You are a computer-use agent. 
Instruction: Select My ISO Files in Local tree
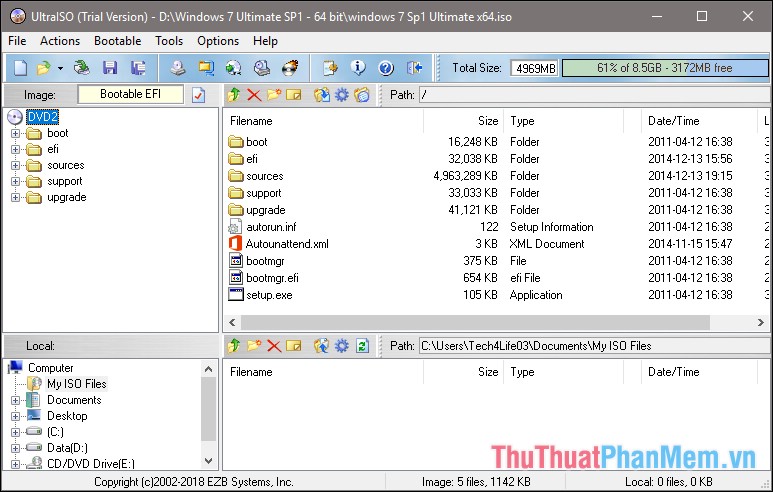(76, 384)
